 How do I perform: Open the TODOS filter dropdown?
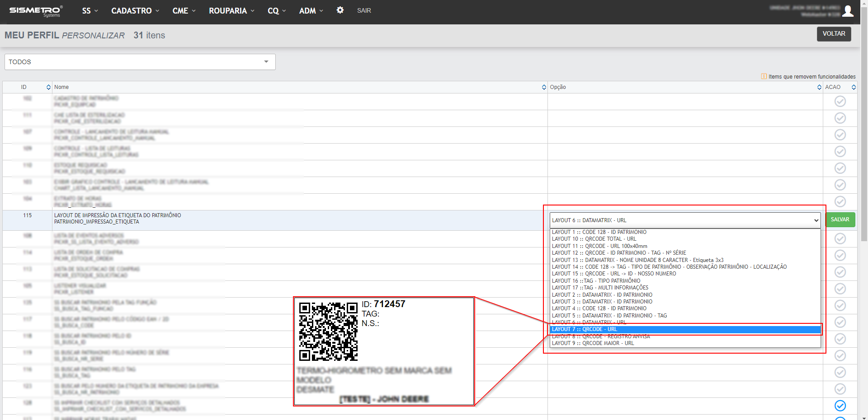coord(140,62)
